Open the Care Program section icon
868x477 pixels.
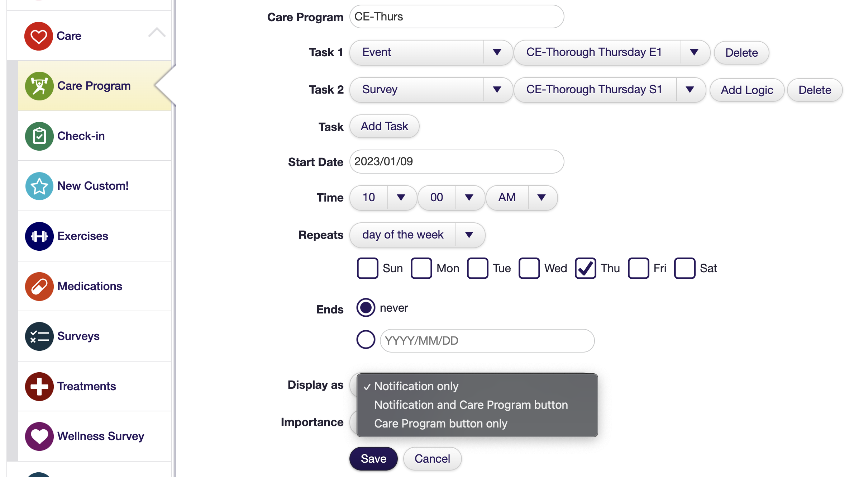click(39, 86)
